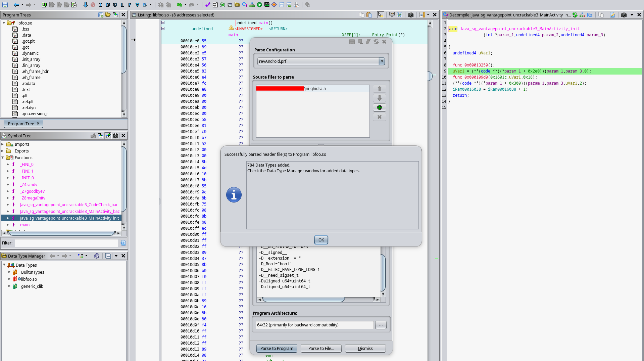The width and height of the screenshot is (644, 361).
Task: Click the green Undo arrow
Action: 180,5
